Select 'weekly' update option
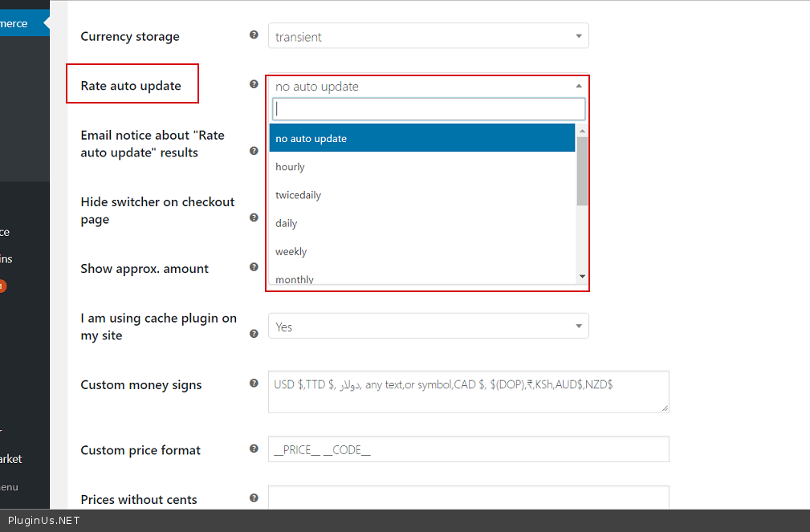The width and height of the screenshot is (810, 532). 422,251
